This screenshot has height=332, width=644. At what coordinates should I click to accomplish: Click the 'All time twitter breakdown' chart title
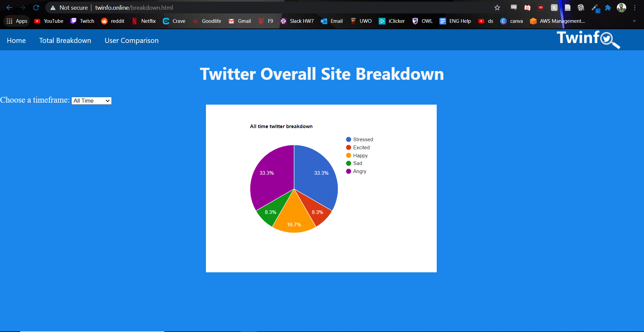click(281, 126)
